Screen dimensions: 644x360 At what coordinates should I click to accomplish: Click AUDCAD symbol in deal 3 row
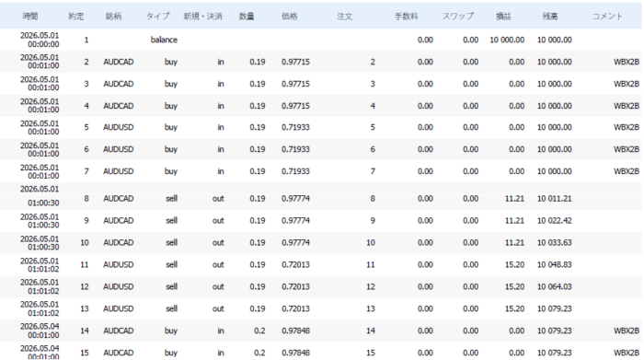click(x=119, y=84)
